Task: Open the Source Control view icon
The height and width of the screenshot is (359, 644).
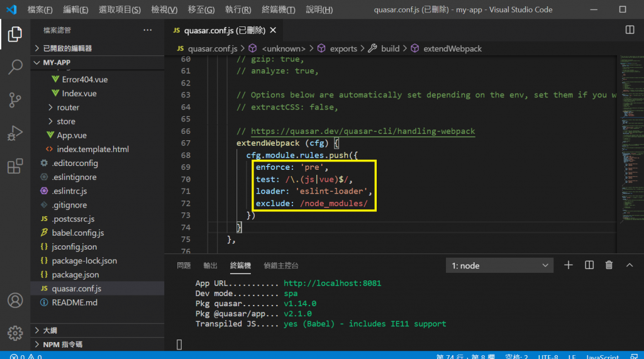Action: point(15,100)
